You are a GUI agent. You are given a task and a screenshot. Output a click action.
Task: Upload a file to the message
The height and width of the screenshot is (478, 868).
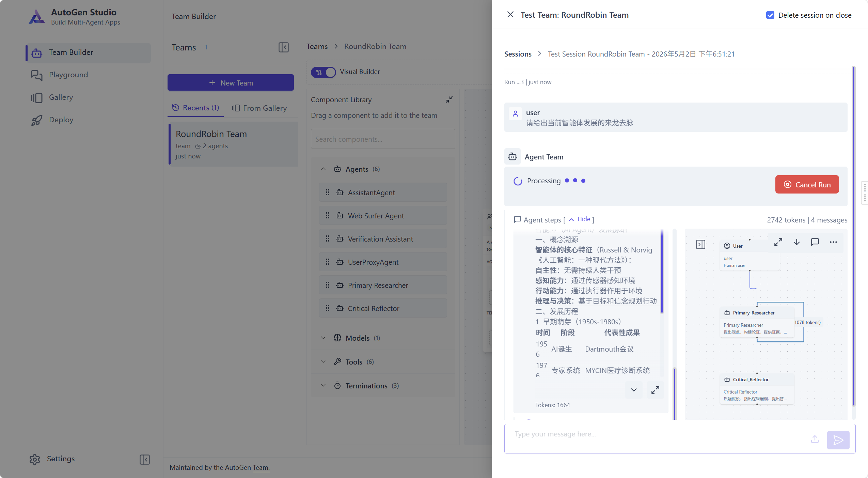pos(815,439)
